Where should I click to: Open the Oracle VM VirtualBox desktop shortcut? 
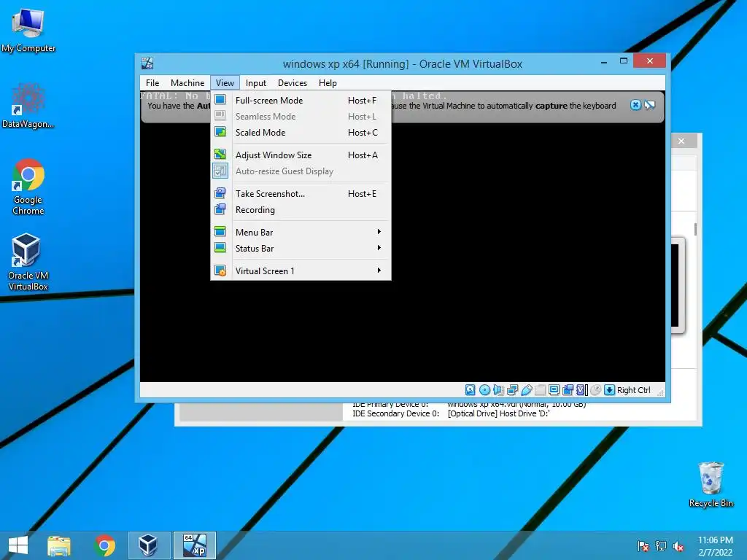tap(28, 262)
